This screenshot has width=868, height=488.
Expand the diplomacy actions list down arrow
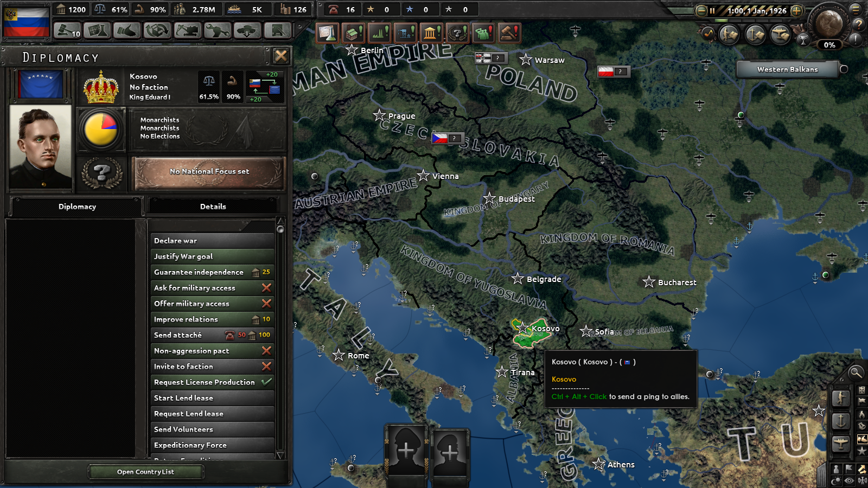click(x=280, y=455)
